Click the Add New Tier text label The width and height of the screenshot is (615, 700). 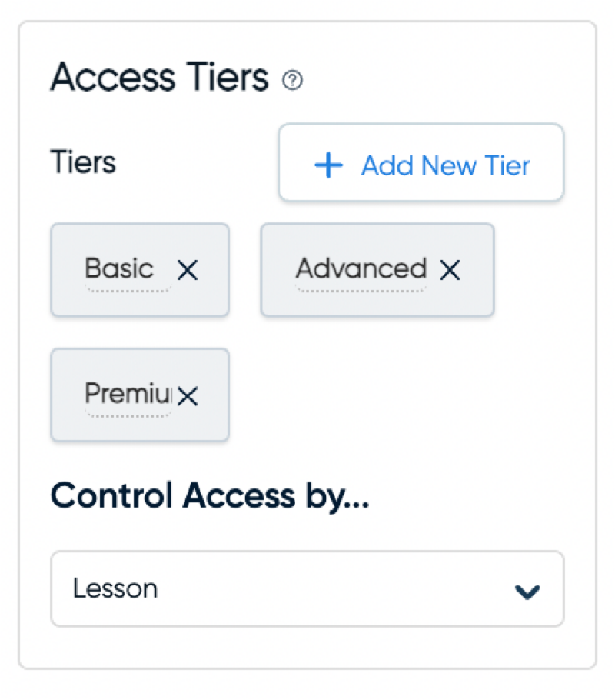[x=446, y=165]
